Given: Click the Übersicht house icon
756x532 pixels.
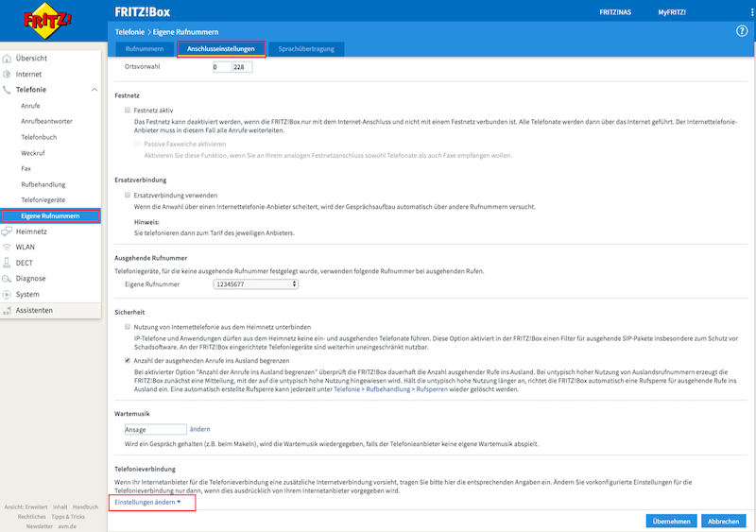Looking at the screenshot, I should 7,59.
